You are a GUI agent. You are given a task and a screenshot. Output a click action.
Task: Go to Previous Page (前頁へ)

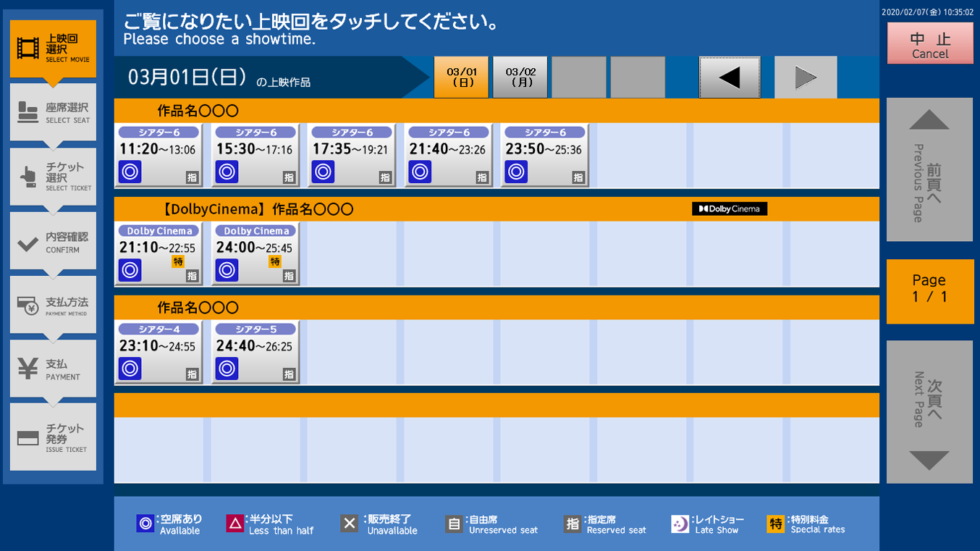(929, 169)
